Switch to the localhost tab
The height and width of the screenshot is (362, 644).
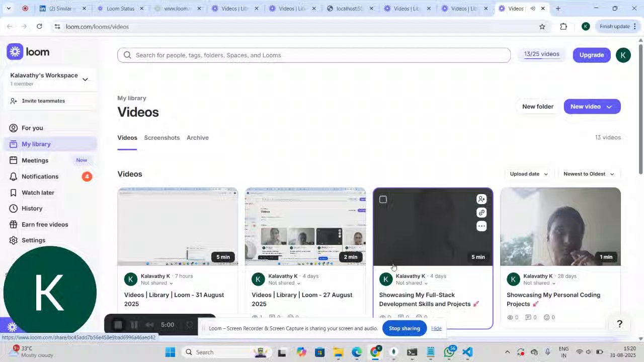coord(348,9)
